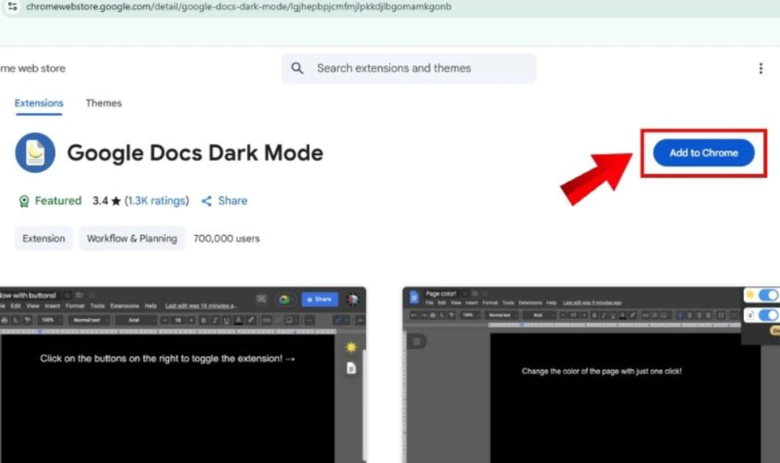Open the 1.3K ratings link
780x463 pixels.
[x=156, y=201]
